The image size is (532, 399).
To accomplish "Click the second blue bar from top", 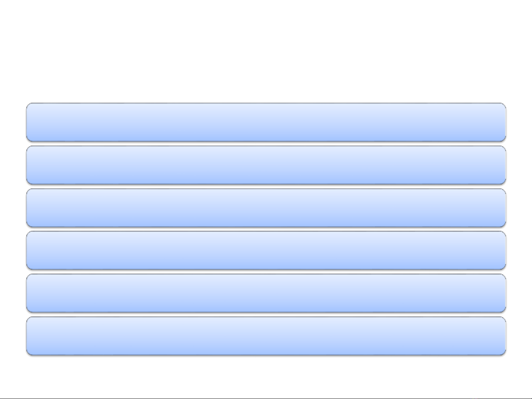I will coord(266,165).
